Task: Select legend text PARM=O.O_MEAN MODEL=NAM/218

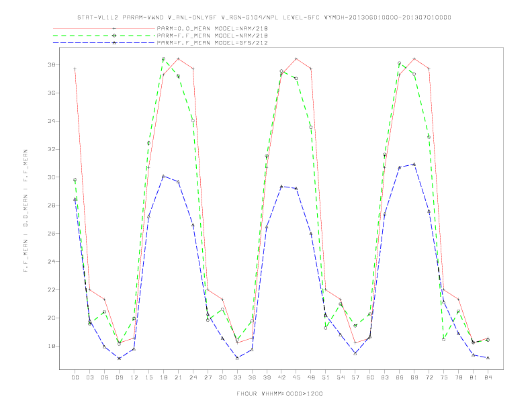Action: pyautogui.click(x=212, y=28)
